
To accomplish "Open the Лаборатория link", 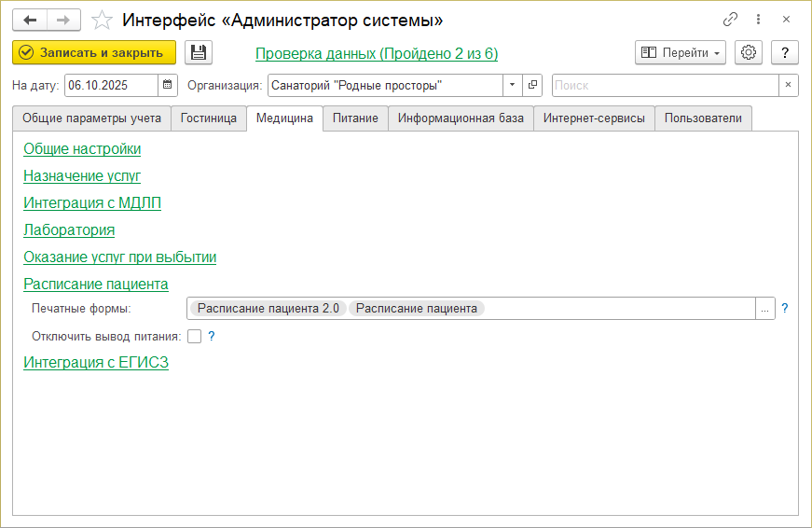I will pyautogui.click(x=69, y=230).
